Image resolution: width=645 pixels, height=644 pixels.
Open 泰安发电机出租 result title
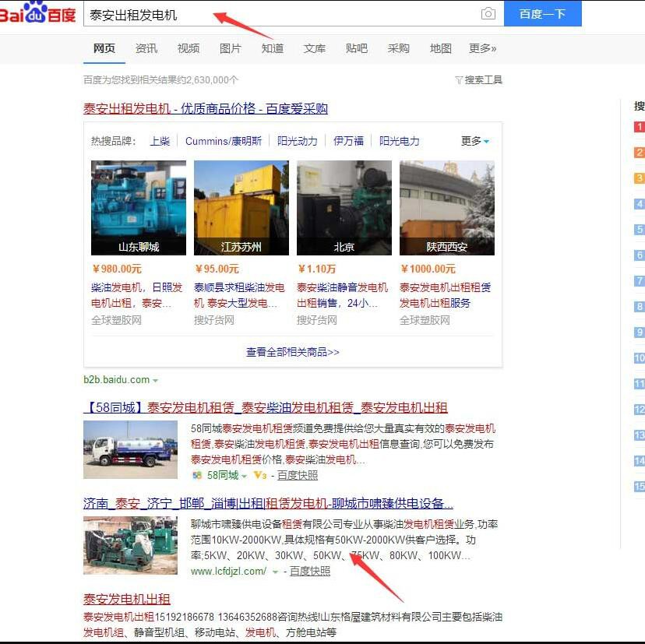[x=127, y=599]
